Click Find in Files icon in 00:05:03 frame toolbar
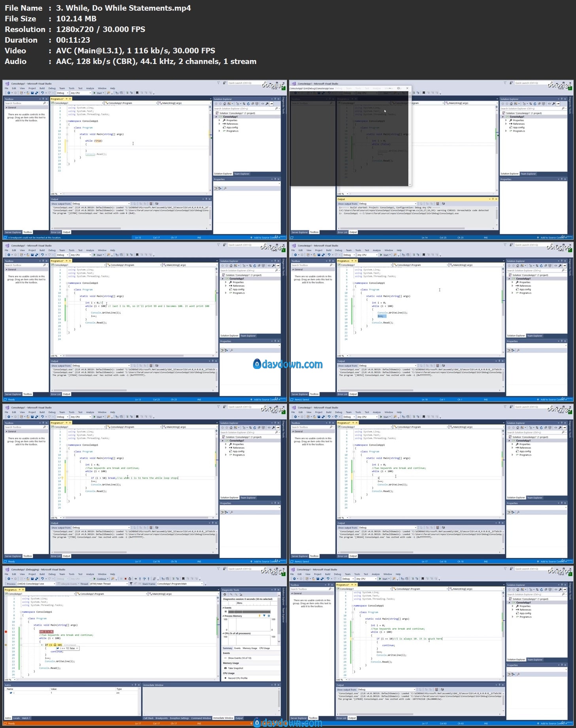 [x=395, y=255]
